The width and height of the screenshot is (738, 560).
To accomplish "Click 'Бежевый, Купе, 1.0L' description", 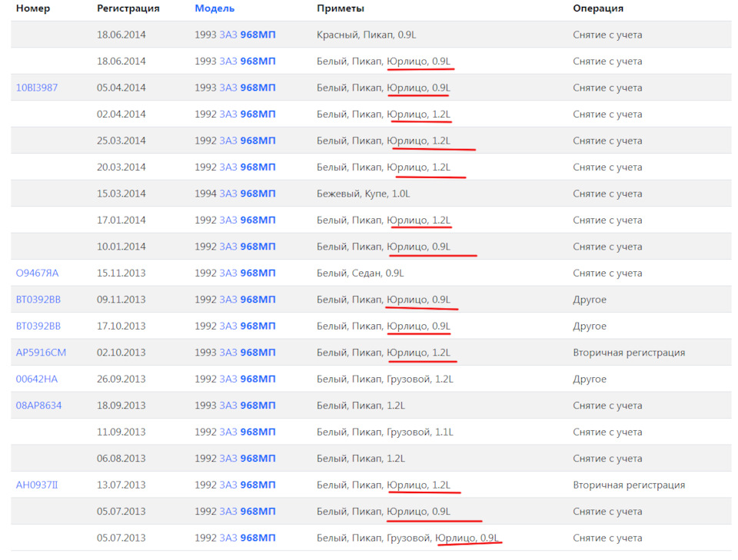I will click(x=364, y=194).
